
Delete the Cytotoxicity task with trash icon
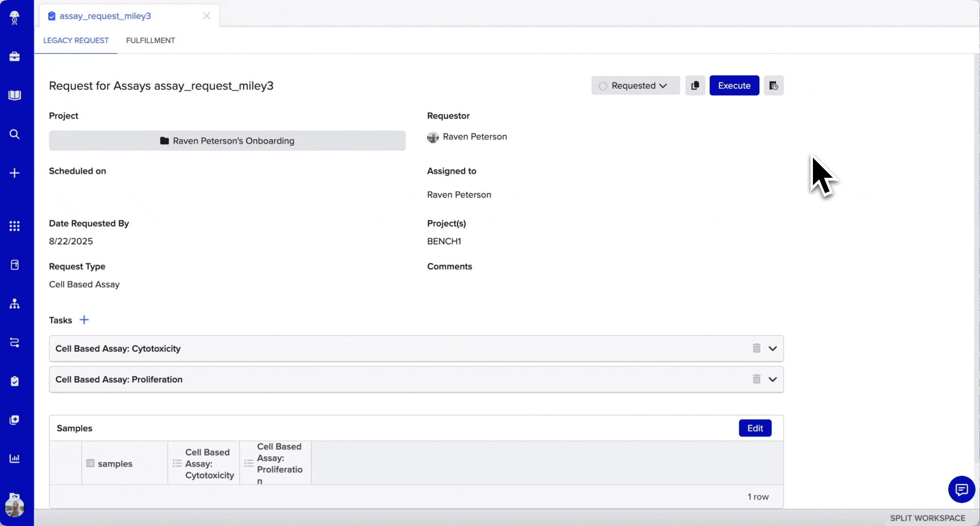tap(756, 348)
